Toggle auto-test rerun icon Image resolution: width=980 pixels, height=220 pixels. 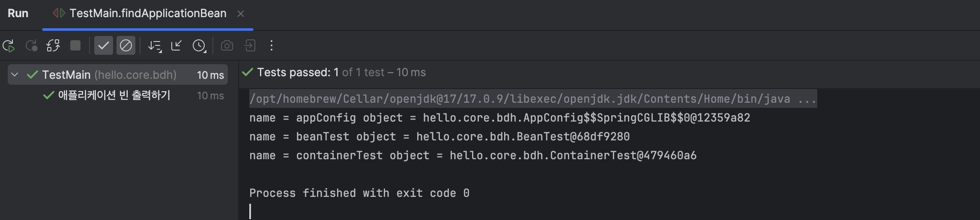53,46
